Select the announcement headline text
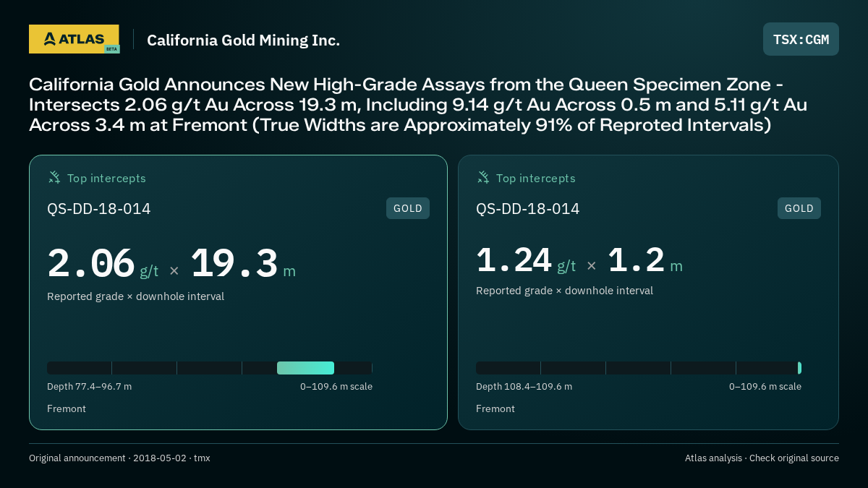868x488 pixels. tap(418, 105)
